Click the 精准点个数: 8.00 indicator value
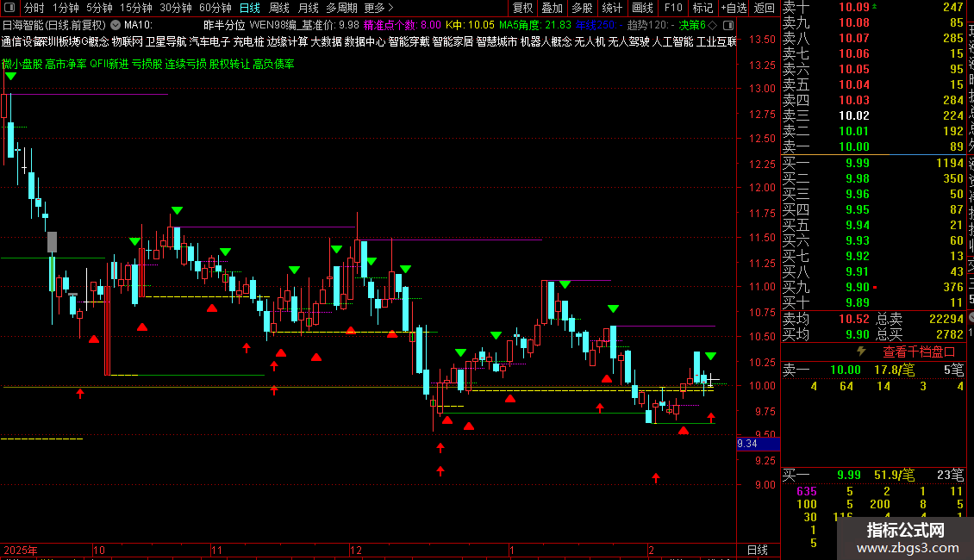 coord(402,26)
